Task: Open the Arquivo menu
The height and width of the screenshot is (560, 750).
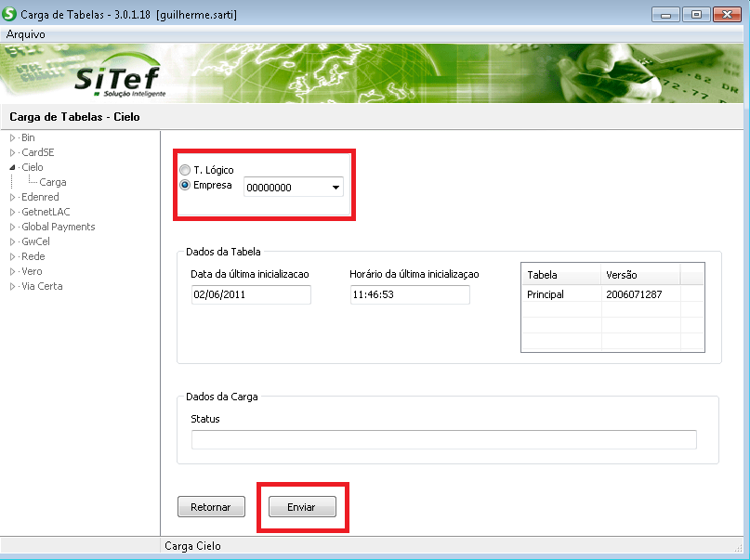Action: point(26,34)
